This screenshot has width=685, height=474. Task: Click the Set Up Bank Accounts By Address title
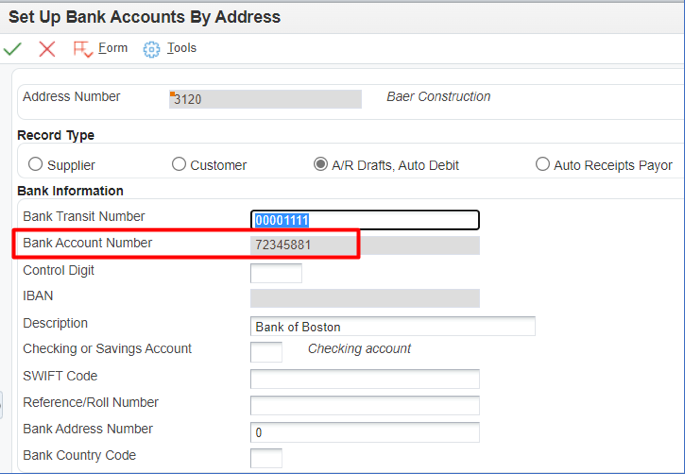145,17
